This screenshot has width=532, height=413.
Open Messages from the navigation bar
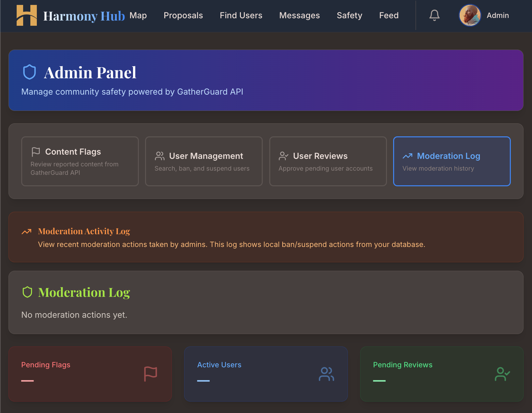coord(299,15)
